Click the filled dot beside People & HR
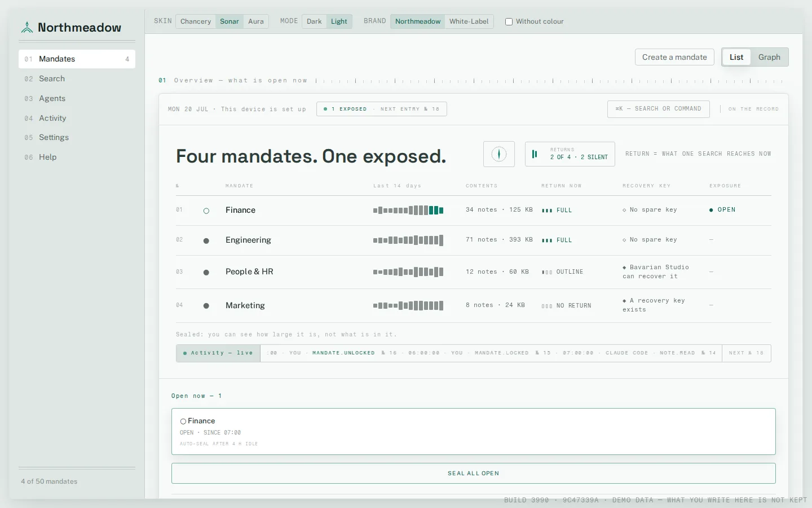Screen dimensions: 812x508 pyautogui.click(x=206, y=272)
